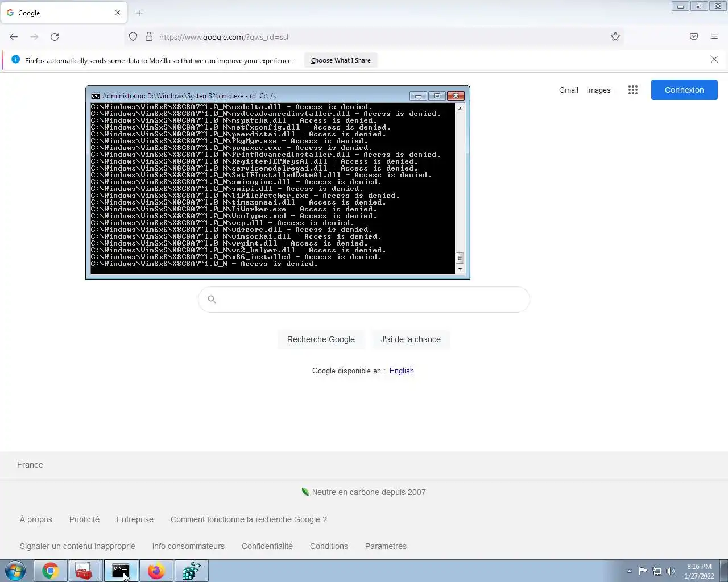This screenshot has height=582, width=728.
Task: Dismiss the Firefox data notification bar
Action: (x=714, y=60)
